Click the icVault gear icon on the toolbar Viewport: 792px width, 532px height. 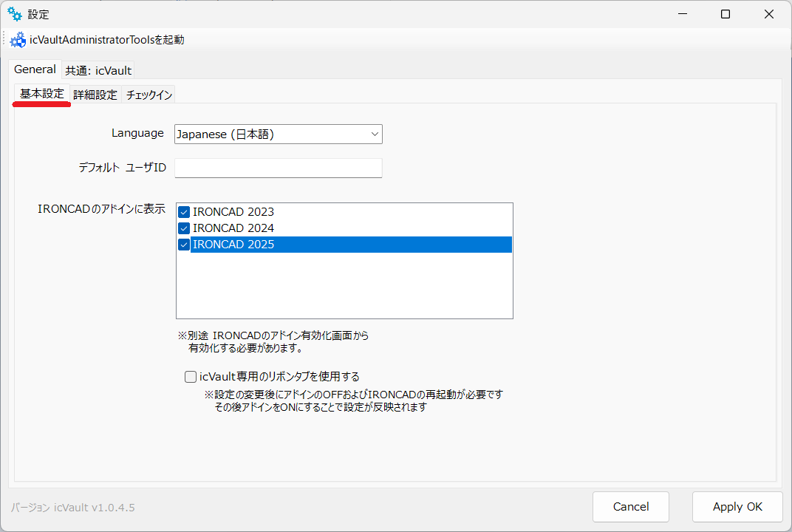coord(18,39)
